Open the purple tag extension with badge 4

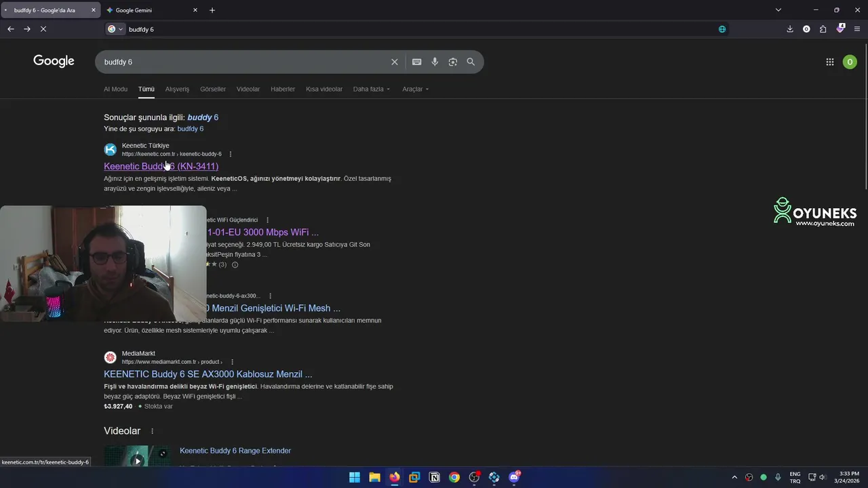tap(841, 29)
